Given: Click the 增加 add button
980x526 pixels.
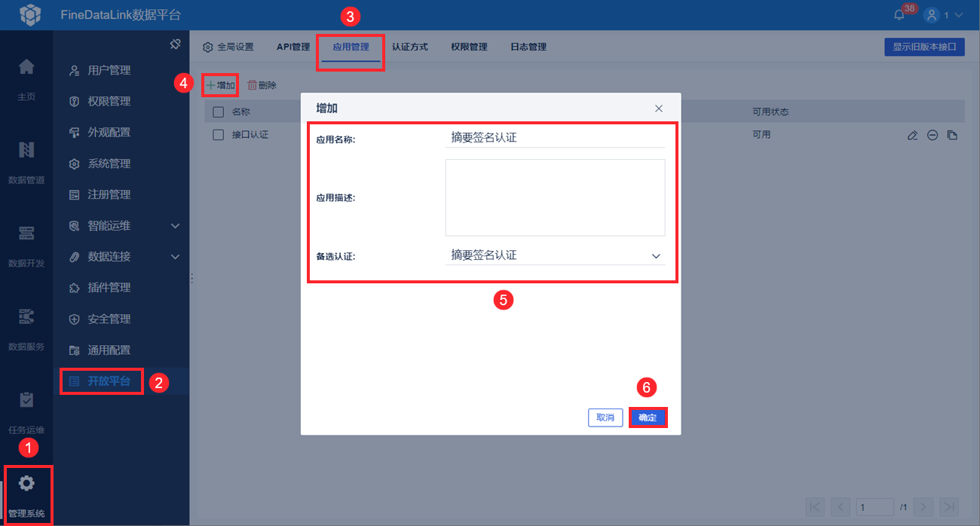Looking at the screenshot, I should pos(221,85).
